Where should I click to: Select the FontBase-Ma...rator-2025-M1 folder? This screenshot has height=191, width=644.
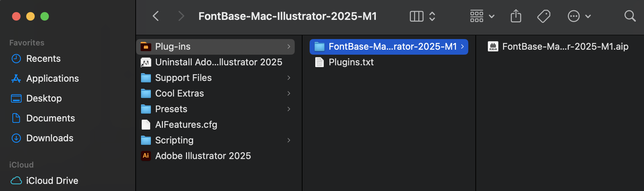point(389,47)
